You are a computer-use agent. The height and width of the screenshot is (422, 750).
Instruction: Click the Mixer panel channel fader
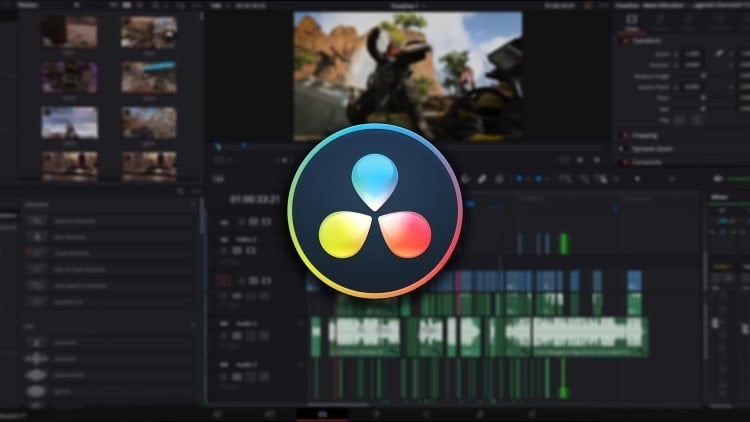pos(722,300)
